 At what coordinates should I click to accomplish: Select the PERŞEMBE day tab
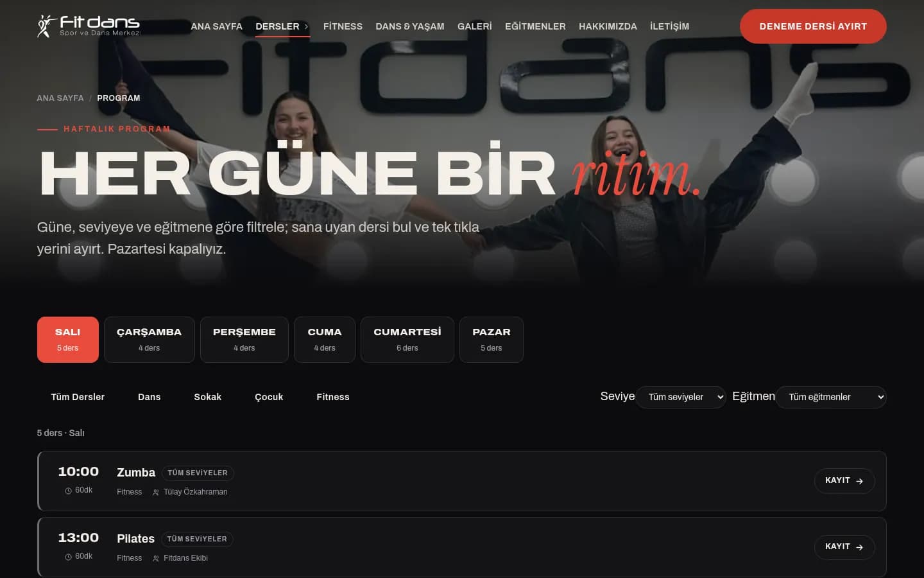pyautogui.click(x=244, y=340)
